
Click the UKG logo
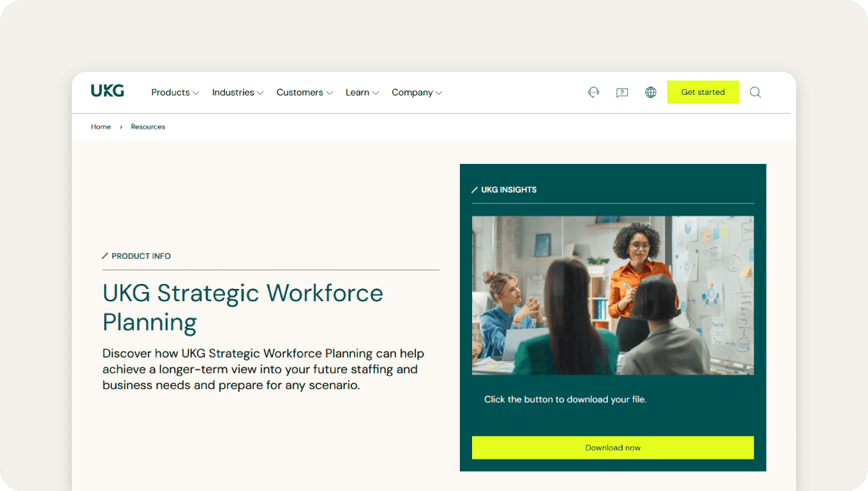coord(107,91)
